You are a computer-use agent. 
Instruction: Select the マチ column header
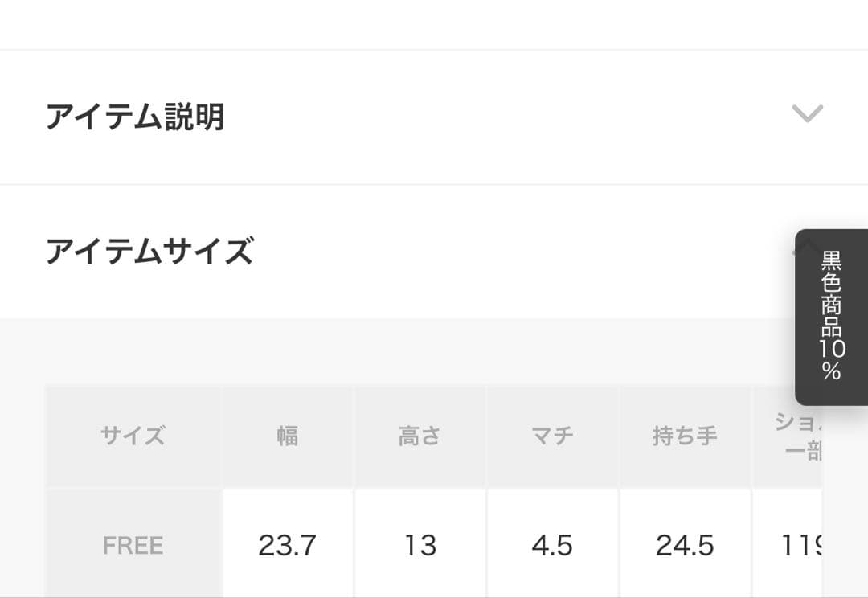[x=552, y=436]
